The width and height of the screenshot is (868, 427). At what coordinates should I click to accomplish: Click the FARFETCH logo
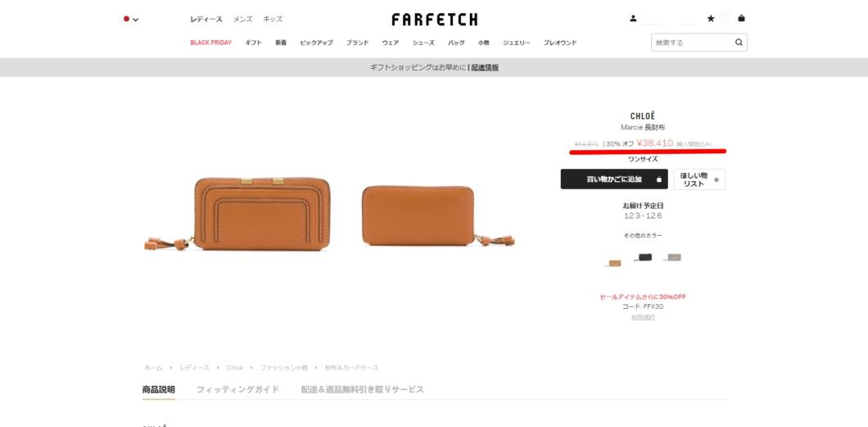(435, 20)
